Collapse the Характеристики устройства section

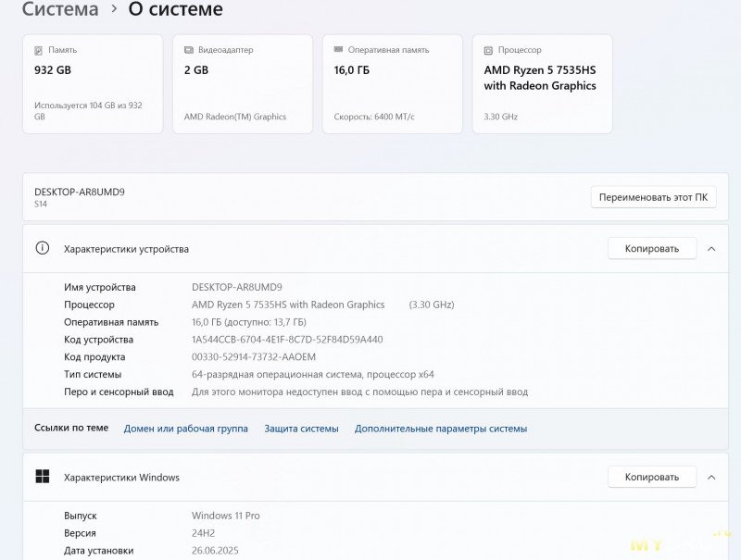click(x=711, y=249)
